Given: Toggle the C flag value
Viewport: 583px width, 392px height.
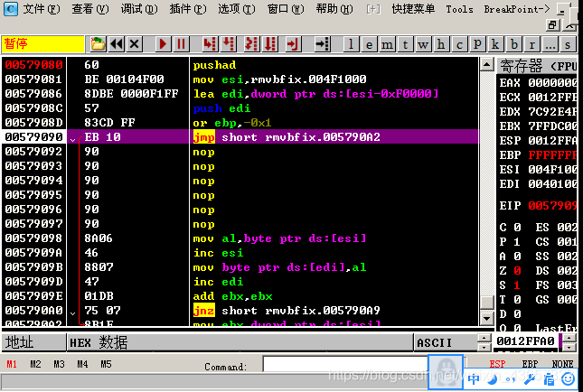Looking at the screenshot, I should tap(517, 227).
